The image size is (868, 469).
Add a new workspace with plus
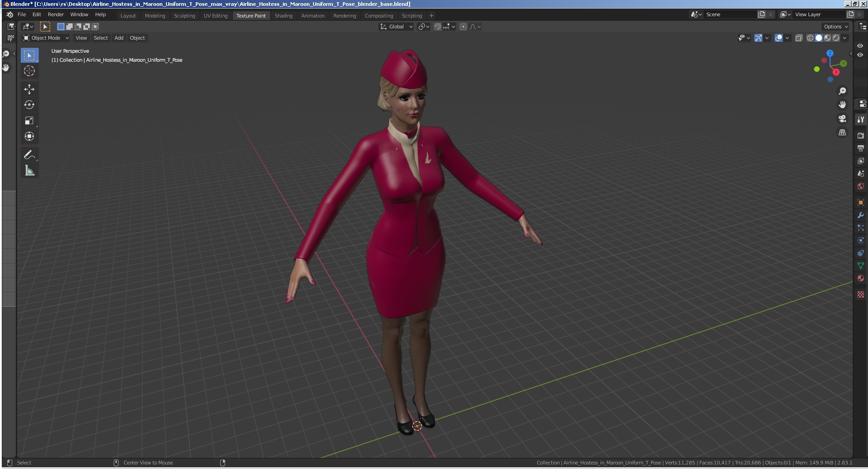(x=432, y=16)
